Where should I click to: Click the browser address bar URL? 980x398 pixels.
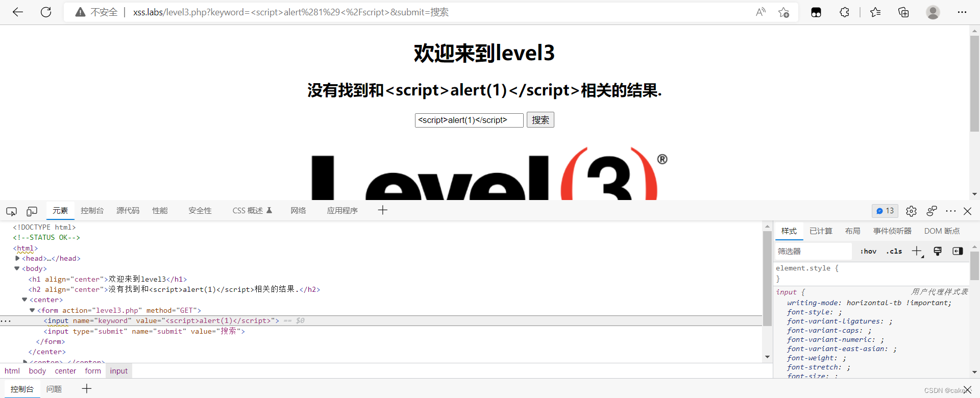coord(291,12)
